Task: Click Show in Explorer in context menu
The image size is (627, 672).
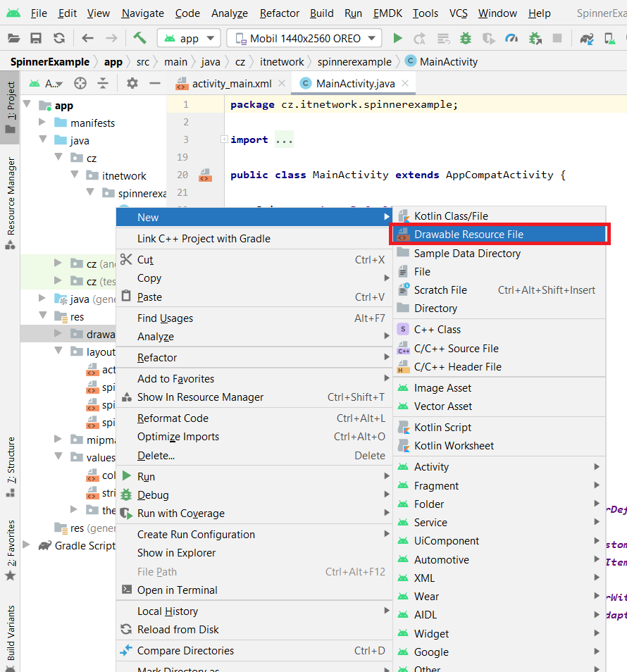Action: pos(176,553)
